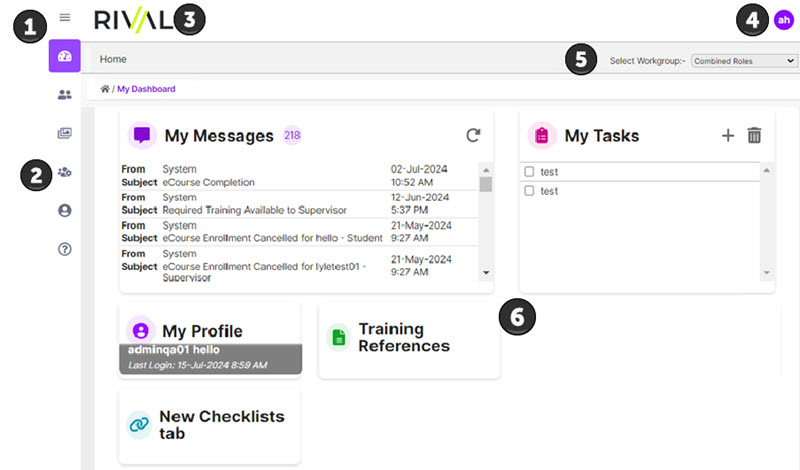Open the group settings sidebar icon

point(65,172)
